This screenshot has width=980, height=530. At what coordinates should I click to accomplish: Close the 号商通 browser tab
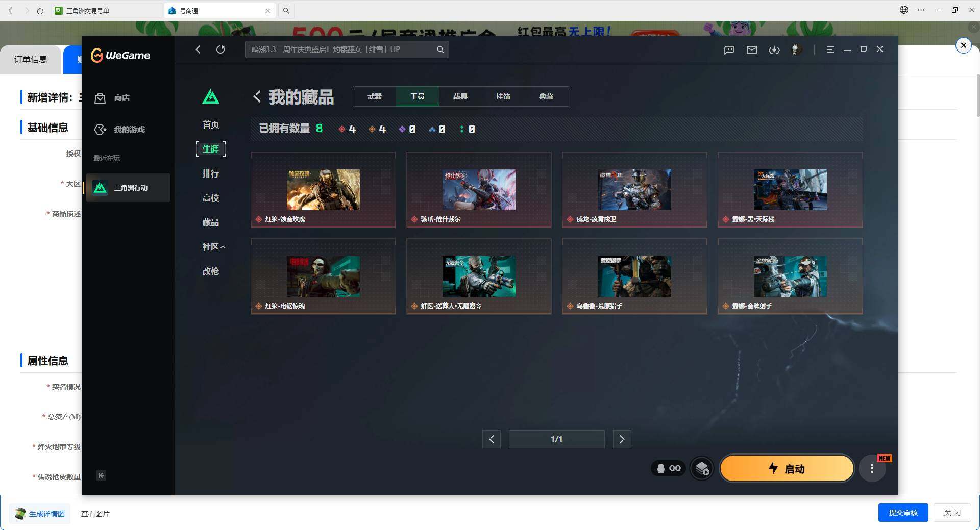pyautogui.click(x=267, y=11)
